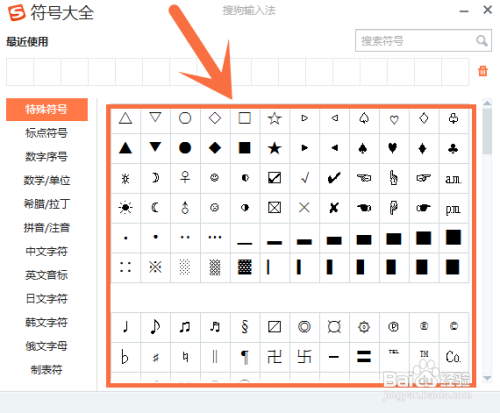
Task: Insert the beamed eighth notes symbol
Action: click(x=185, y=327)
